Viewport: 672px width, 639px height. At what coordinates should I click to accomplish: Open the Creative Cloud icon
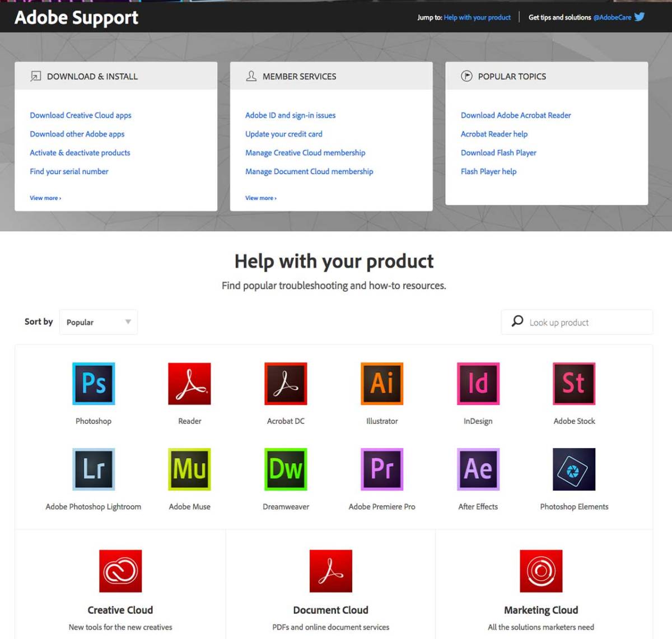click(120, 571)
